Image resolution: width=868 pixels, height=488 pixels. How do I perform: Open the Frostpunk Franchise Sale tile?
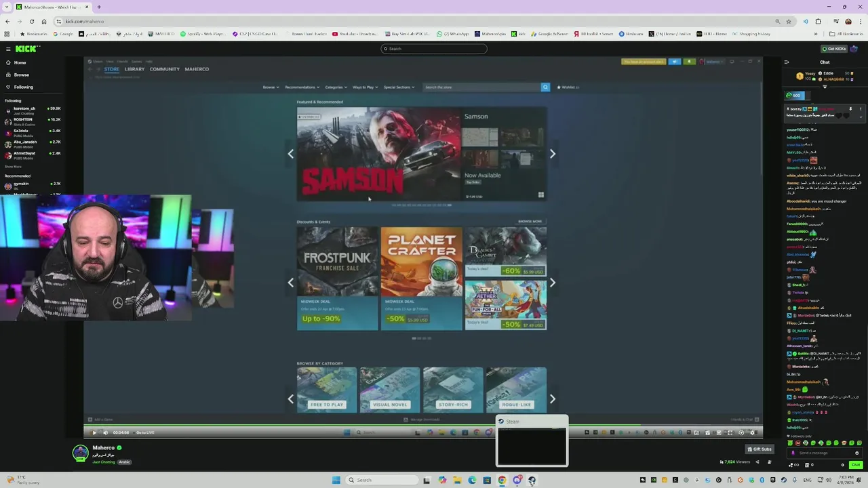[x=337, y=279]
